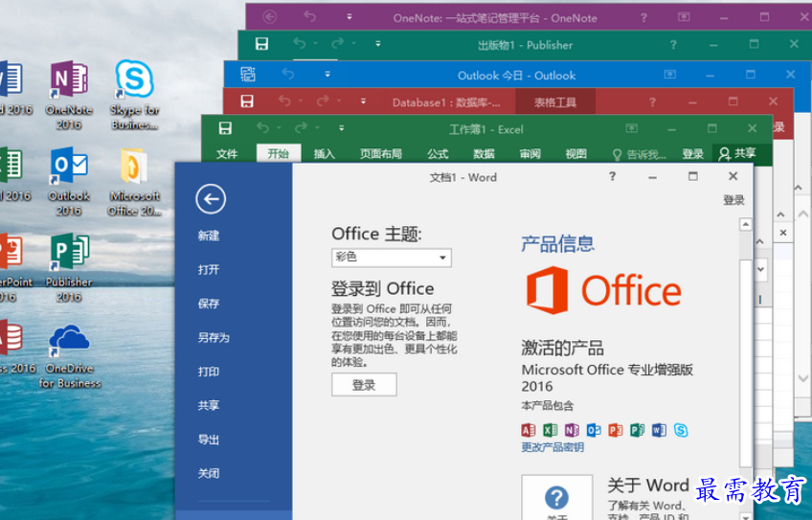Image resolution: width=812 pixels, height=520 pixels.
Task: Launch Skype for Business desktop icon
Action: (x=134, y=94)
